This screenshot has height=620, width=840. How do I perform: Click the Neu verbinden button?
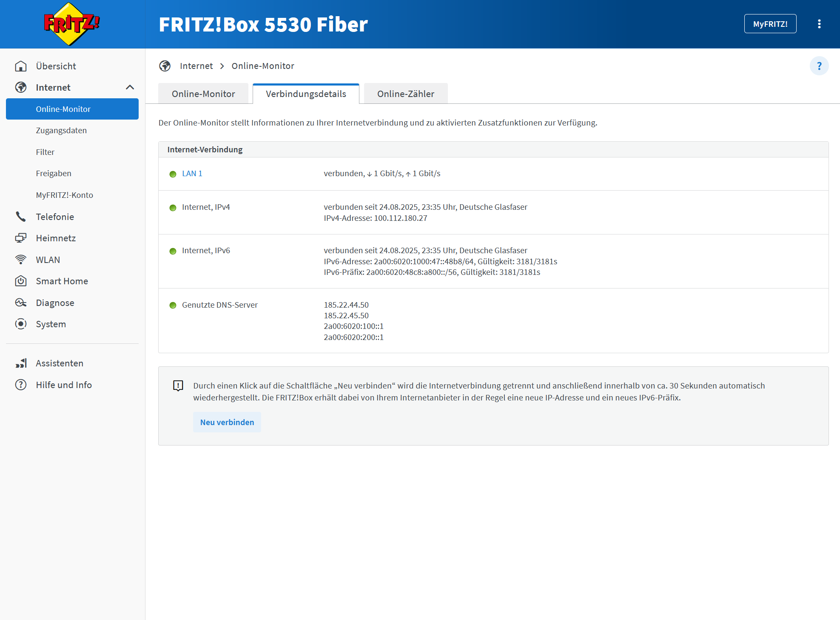pyautogui.click(x=227, y=422)
